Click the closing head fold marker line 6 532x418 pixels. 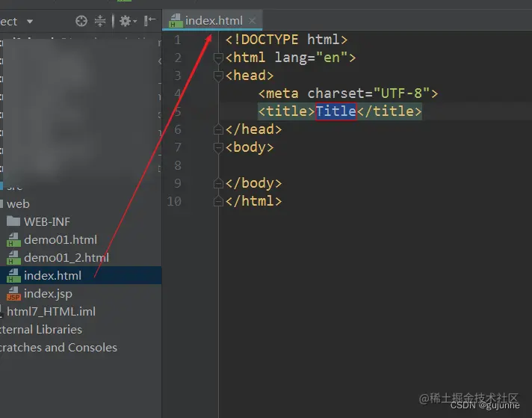218,129
